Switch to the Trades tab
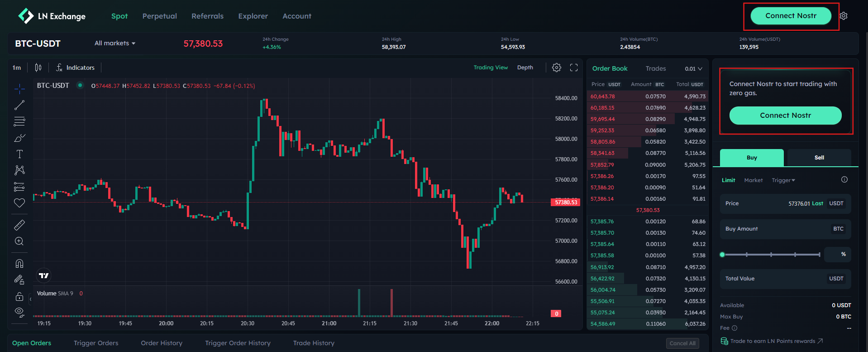This screenshot has width=868, height=352. [x=656, y=68]
